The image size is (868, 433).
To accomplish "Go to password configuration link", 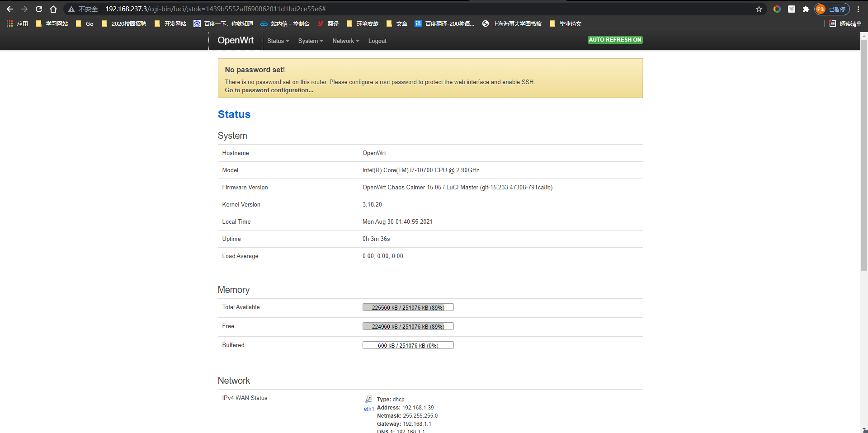I will pyautogui.click(x=269, y=90).
